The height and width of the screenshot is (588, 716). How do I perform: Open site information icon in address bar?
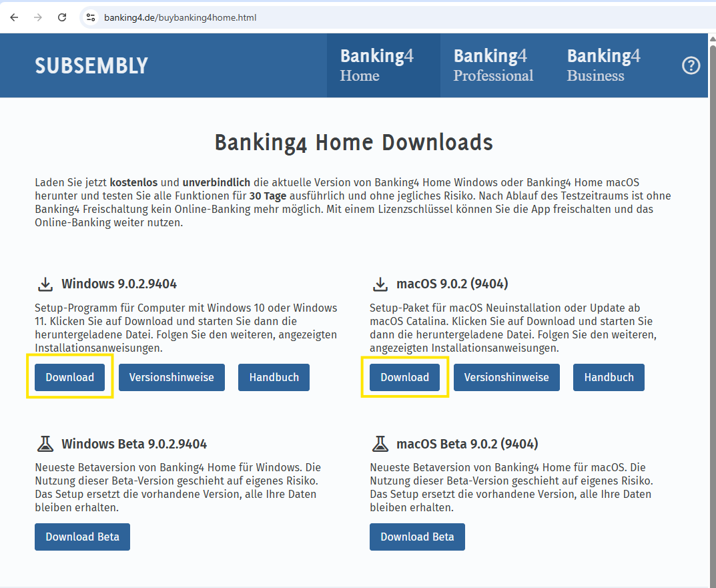tap(91, 17)
